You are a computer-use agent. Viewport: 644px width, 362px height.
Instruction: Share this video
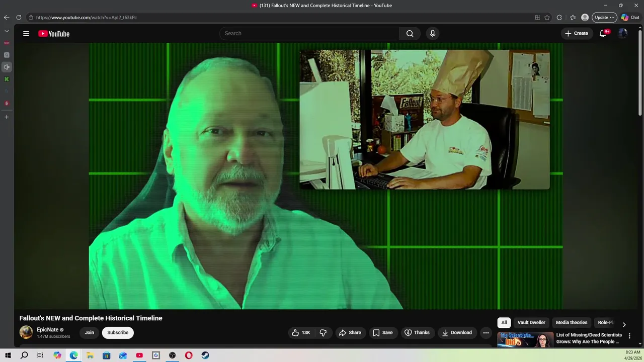click(350, 332)
